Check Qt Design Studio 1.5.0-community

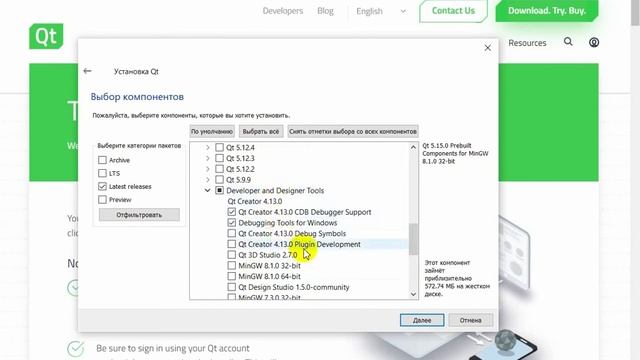[231, 287]
